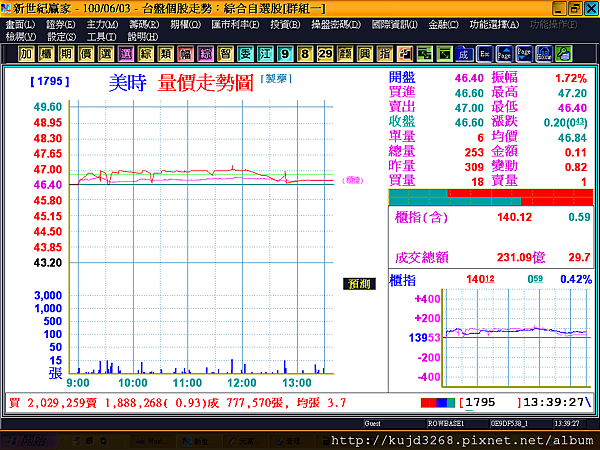Click the purple 選 toolbar icon
This screenshot has height=450, width=600.
pos(126,54)
